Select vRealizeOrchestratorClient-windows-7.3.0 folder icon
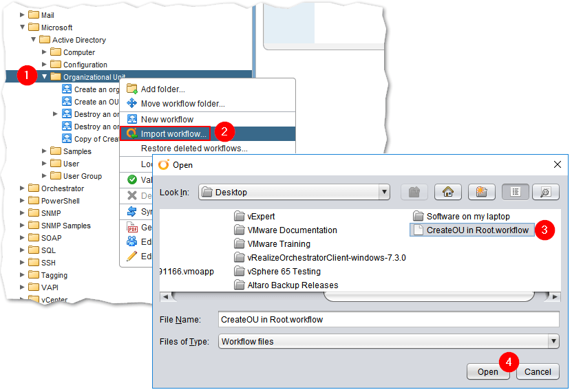The width and height of the screenshot is (572, 392). pyautogui.click(x=240, y=258)
